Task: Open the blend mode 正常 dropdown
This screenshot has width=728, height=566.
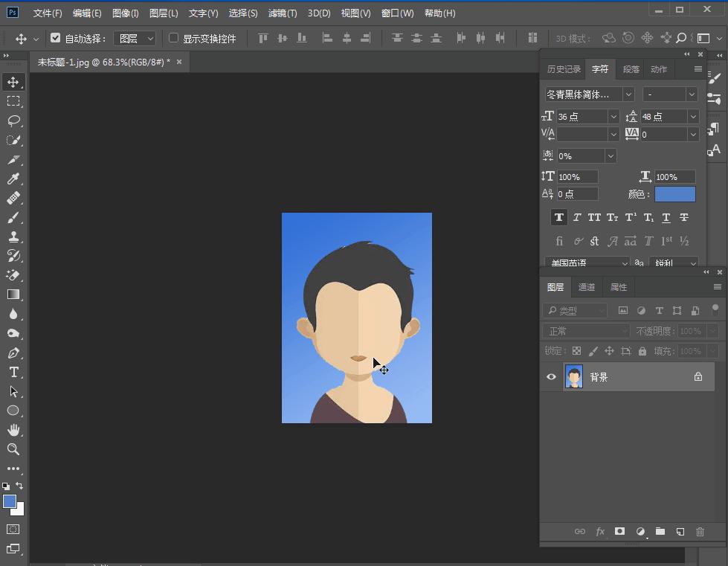Action: (x=586, y=331)
